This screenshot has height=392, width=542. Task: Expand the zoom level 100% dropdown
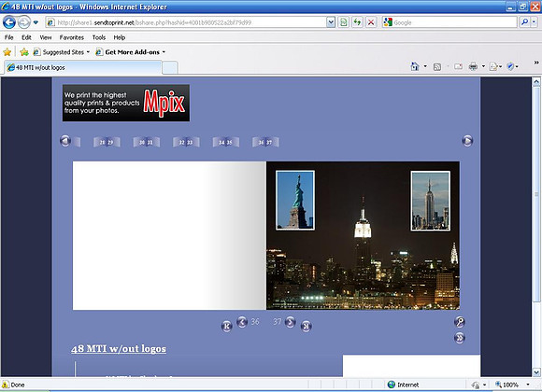(528, 385)
